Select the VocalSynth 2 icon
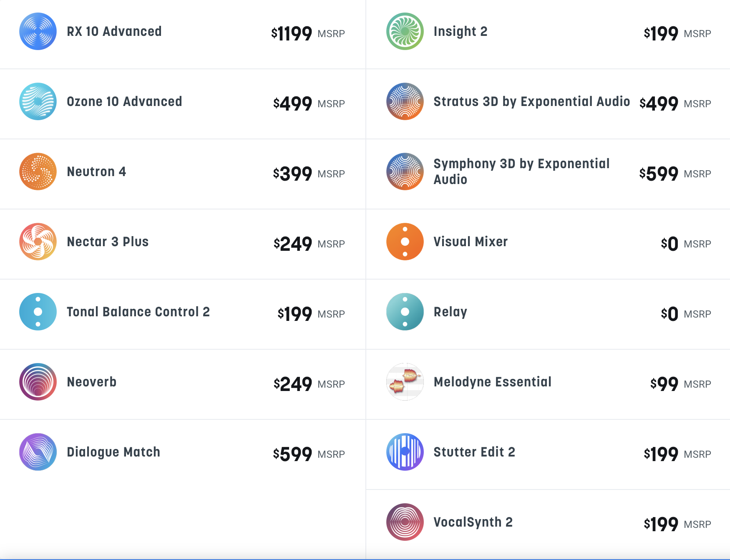This screenshot has width=730, height=560. click(405, 522)
